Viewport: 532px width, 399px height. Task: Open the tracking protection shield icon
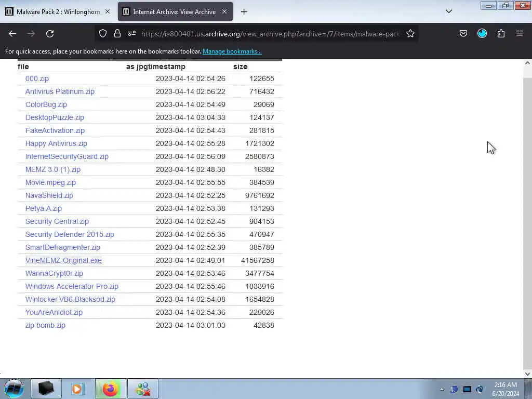pyautogui.click(x=103, y=33)
